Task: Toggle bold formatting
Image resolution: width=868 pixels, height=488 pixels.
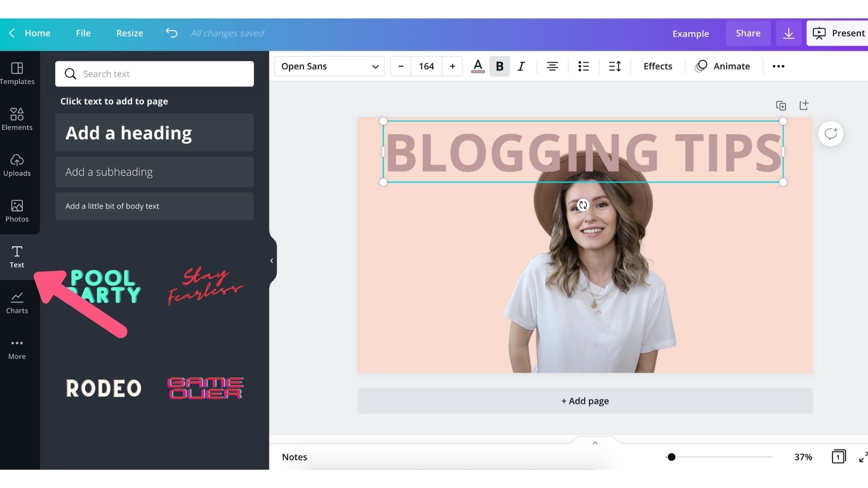Action: pyautogui.click(x=500, y=66)
